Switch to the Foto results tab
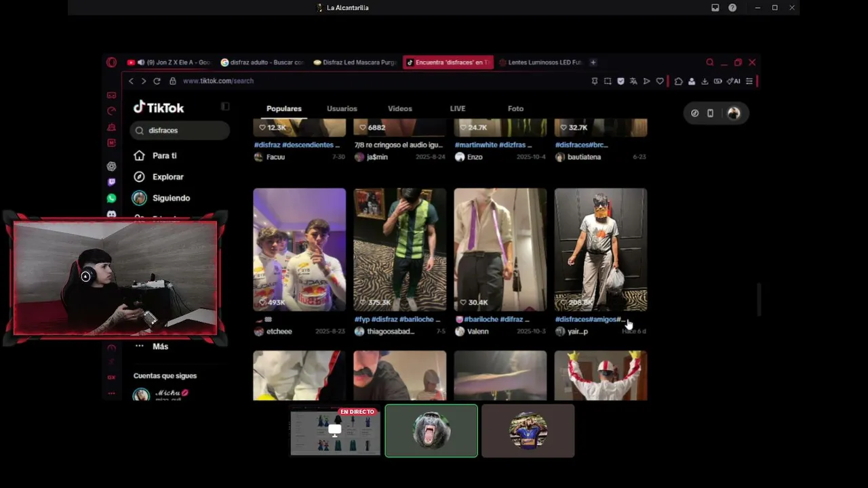This screenshot has height=488, width=868. (x=515, y=108)
